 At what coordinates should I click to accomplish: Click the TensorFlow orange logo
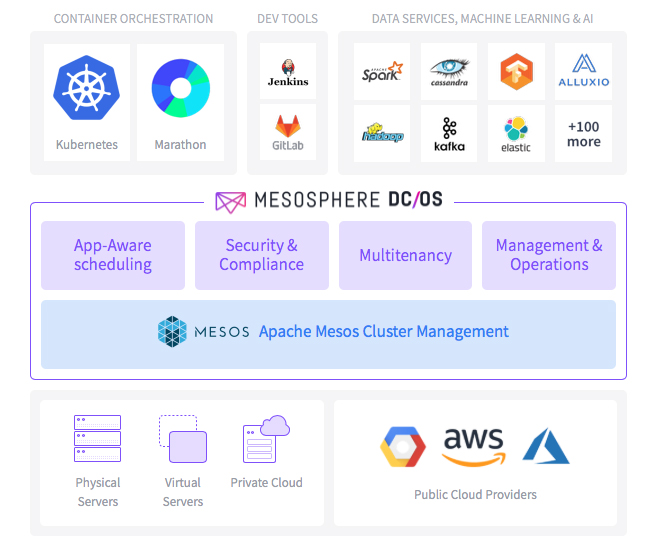coord(517,72)
